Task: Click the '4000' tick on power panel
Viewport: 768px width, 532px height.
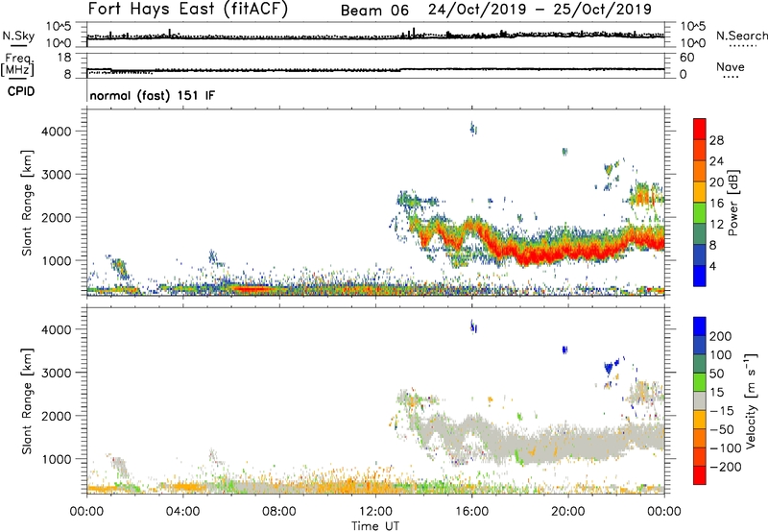Action: point(56,132)
